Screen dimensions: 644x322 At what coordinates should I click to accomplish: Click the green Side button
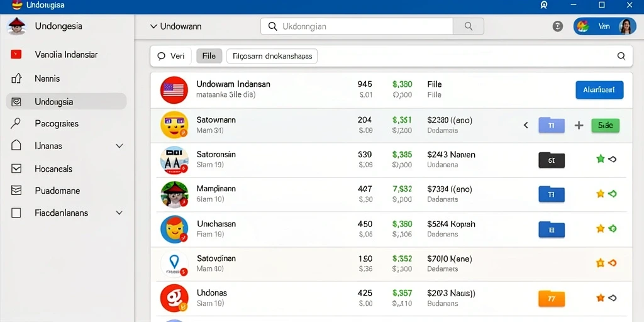pyautogui.click(x=606, y=125)
